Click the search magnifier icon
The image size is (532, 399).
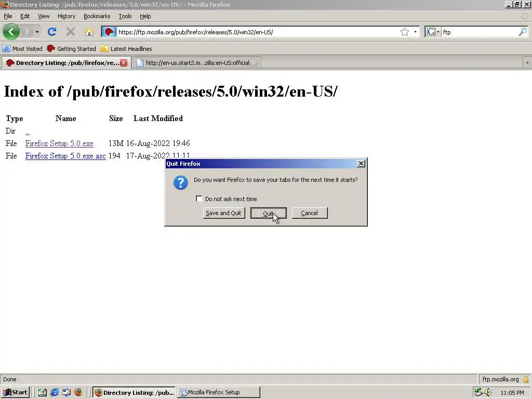pos(523,32)
